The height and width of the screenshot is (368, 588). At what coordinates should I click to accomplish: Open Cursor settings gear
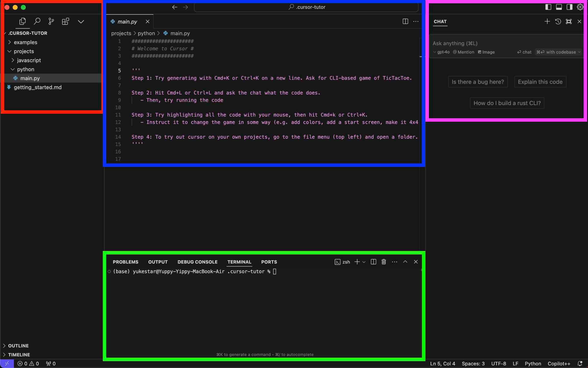[x=580, y=7]
